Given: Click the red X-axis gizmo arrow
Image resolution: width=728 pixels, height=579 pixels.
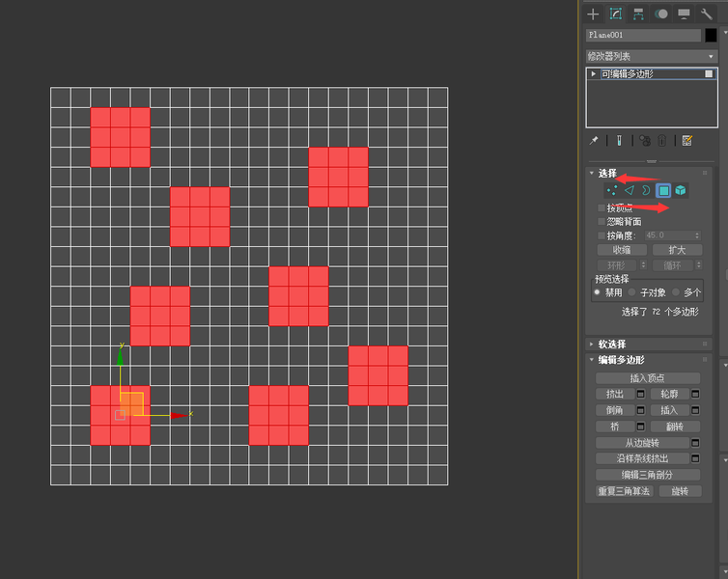Looking at the screenshot, I should [181, 415].
